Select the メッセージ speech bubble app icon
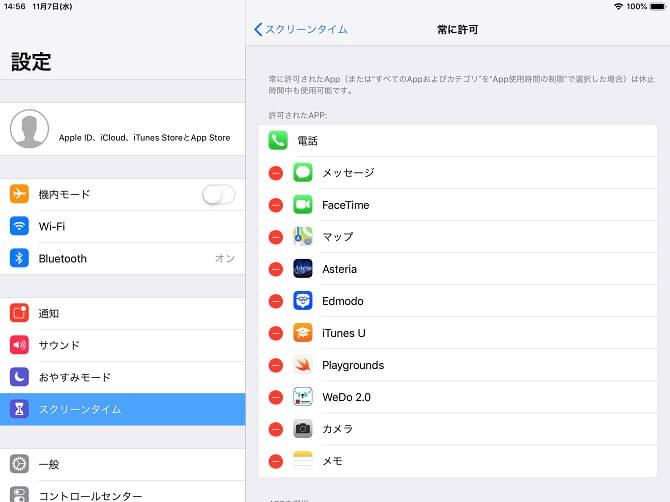The width and height of the screenshot is (670, 502). tap(303, 173)
